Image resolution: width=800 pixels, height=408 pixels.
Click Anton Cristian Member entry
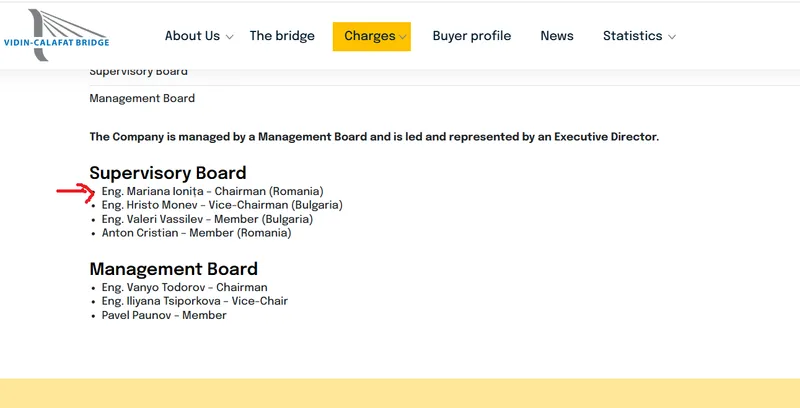coord(196,233)
